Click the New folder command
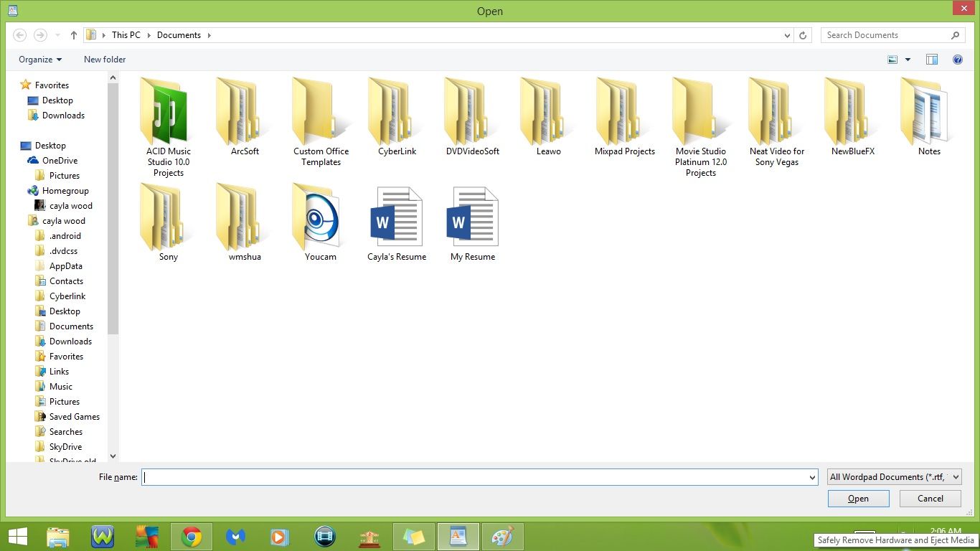 (104, 60)
